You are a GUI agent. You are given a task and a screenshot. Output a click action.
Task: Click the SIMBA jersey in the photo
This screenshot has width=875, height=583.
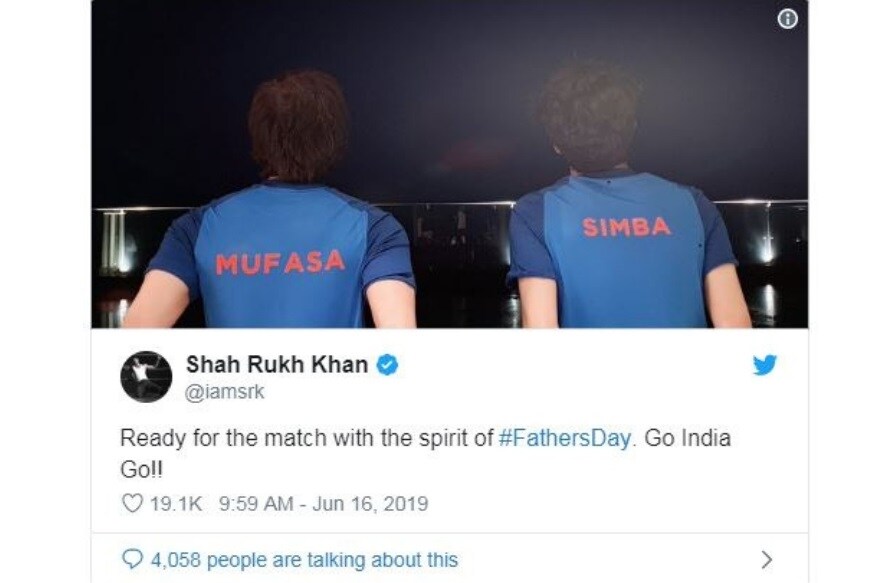pyautogui.click(x=626, y=250)
